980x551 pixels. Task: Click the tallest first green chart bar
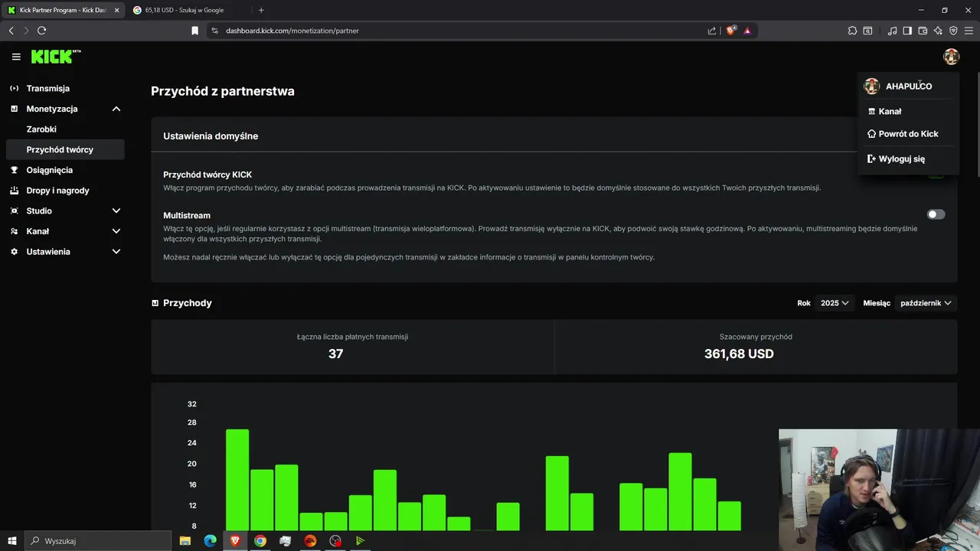[237, 480]
